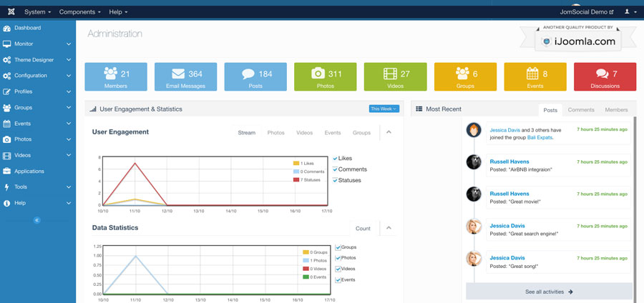The image size is (644, 303).
Task: Click the Photos tile camera icon
Action: coord(318,74)
